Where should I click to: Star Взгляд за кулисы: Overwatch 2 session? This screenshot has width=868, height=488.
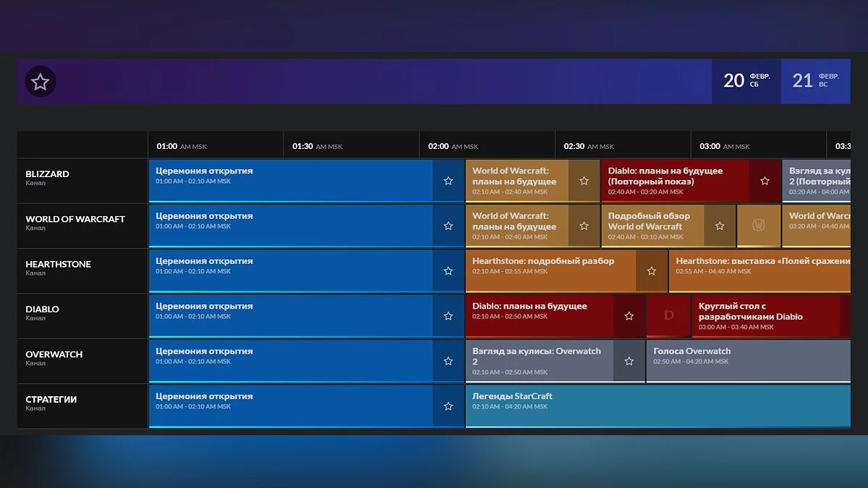click(x=629, y=361)
